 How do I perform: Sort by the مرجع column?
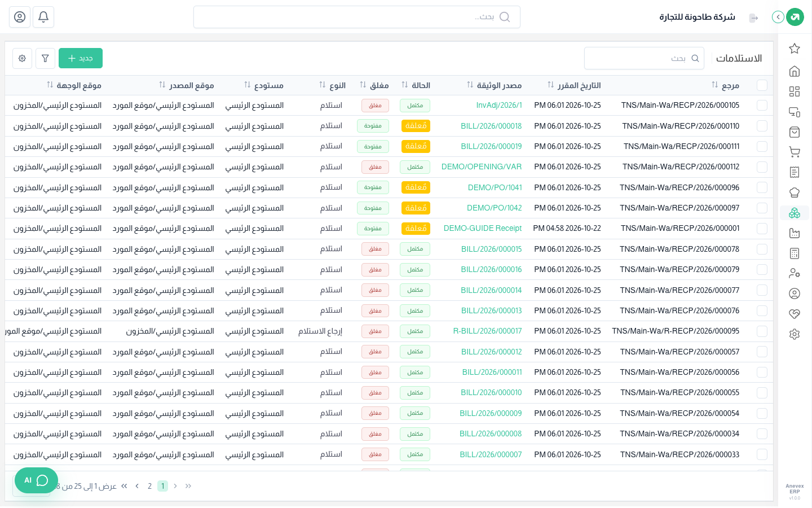click(714, 85)
